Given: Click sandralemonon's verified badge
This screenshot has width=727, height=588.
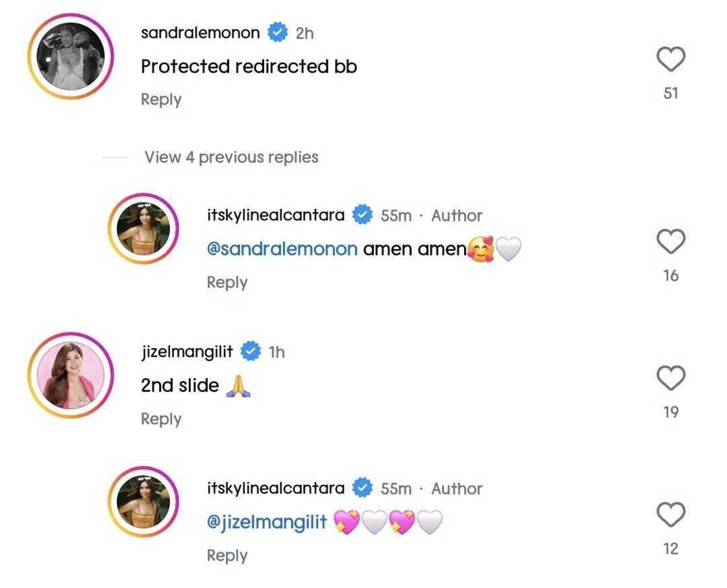Looking at the screenshot, I should (278, 33).
